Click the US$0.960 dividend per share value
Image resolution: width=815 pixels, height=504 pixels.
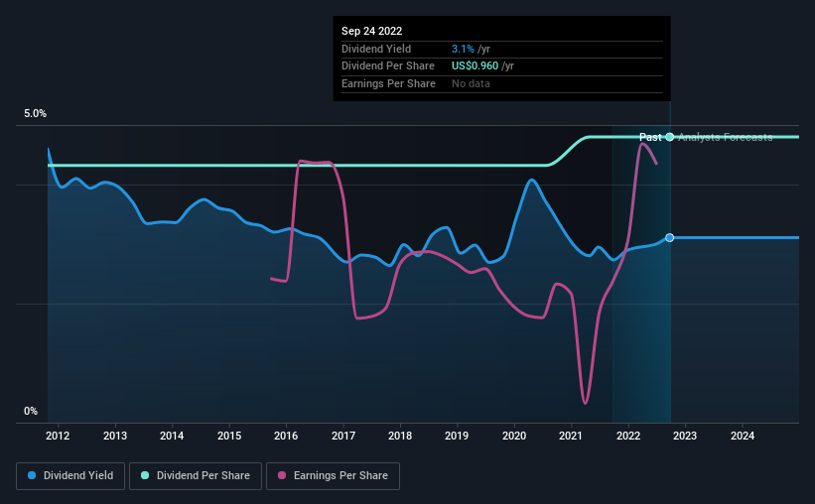[475, 66]
